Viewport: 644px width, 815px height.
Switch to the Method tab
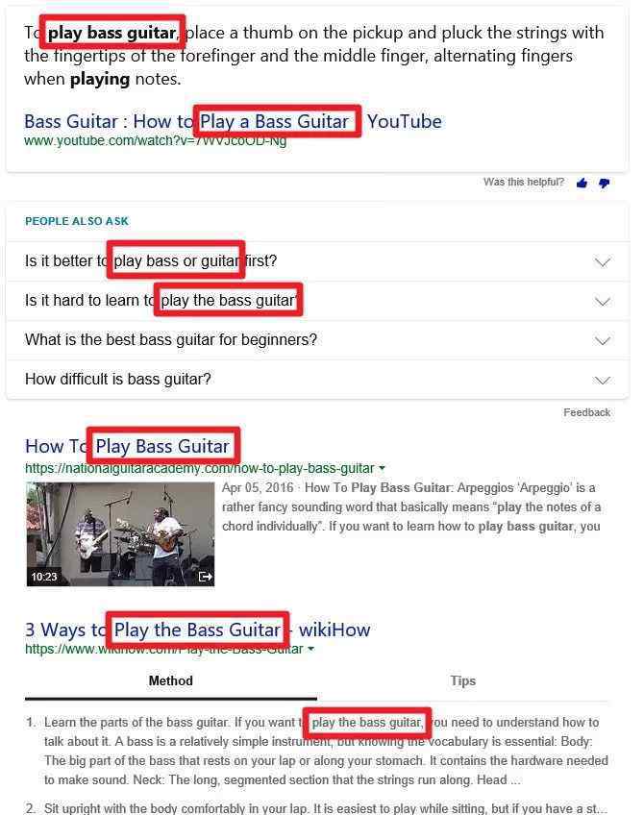(170, 680)
